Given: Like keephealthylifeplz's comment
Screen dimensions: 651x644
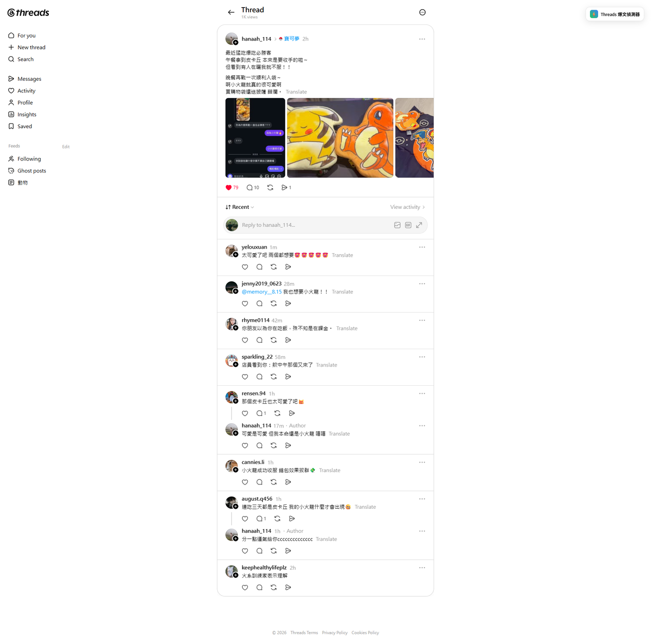Looking at the screenshot, I should [245, 587].
